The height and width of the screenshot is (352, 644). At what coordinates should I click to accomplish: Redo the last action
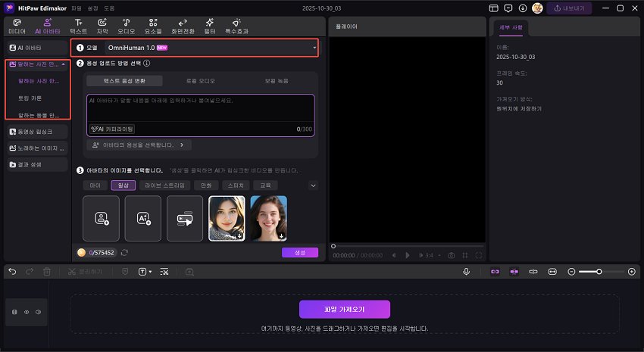coord(30,272)
